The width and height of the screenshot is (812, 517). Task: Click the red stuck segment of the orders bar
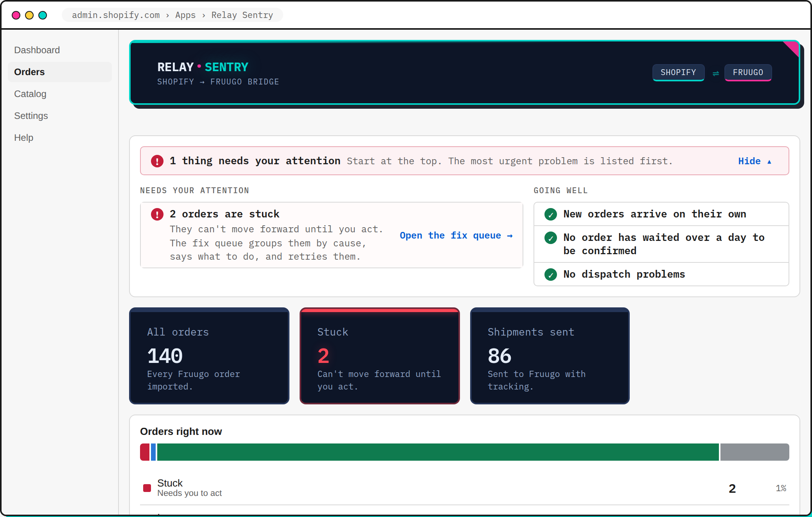(145, 452)
